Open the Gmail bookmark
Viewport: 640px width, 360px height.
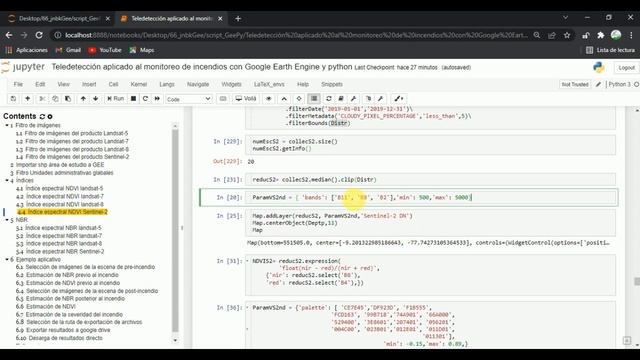[x=68, y=50]
